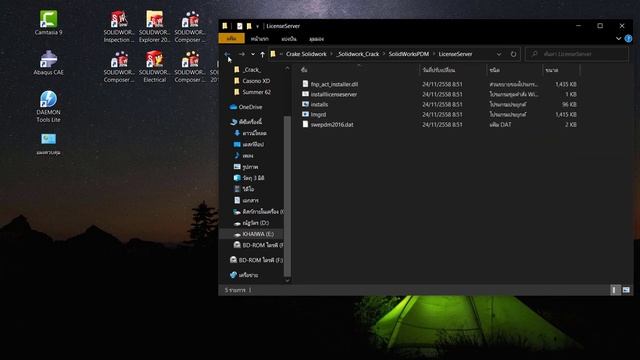Sort by the Date modified column header
This screenshot has width=640, height=360.
[453, 70]
